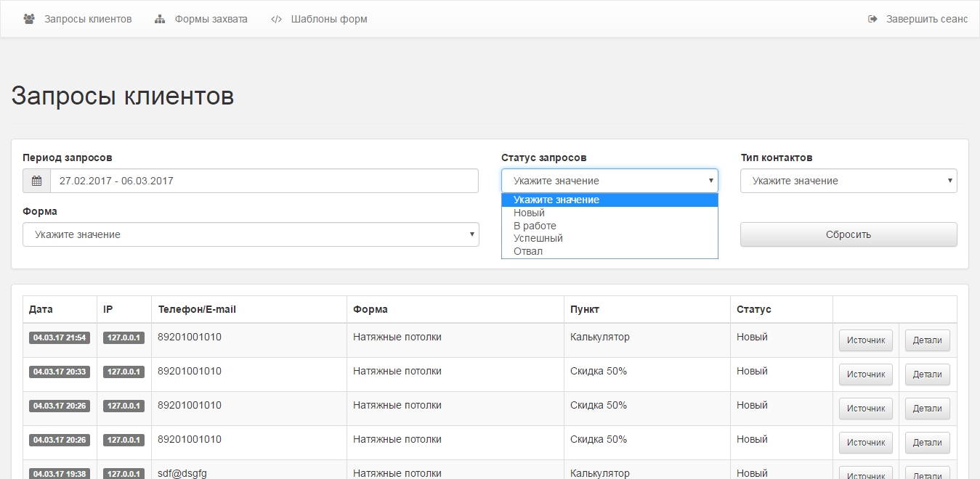This screenshot has height=479, width=980.
Task: Go to the Формы захвата page
Action: [211, 19]
